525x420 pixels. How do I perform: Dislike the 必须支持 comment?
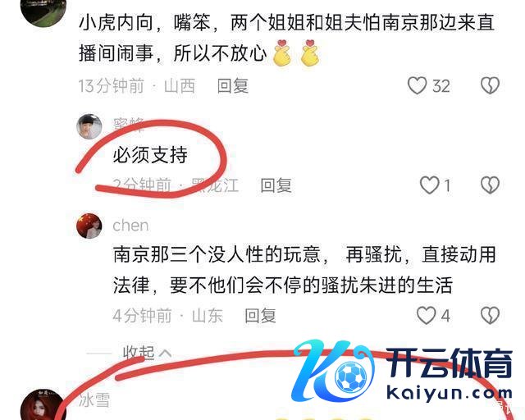(490, 185)
